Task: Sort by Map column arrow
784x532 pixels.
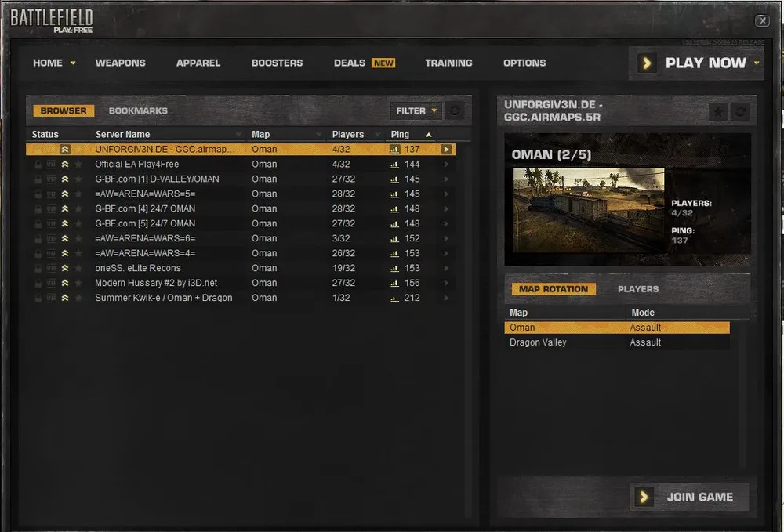Action: point(318,135)
